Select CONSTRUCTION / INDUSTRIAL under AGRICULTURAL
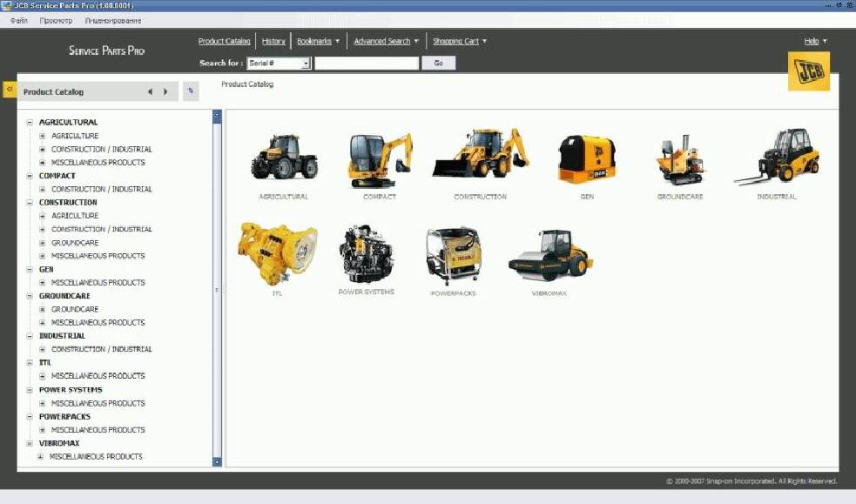The image size is (856, 504). pyautogui.click(x=102, y=149)
